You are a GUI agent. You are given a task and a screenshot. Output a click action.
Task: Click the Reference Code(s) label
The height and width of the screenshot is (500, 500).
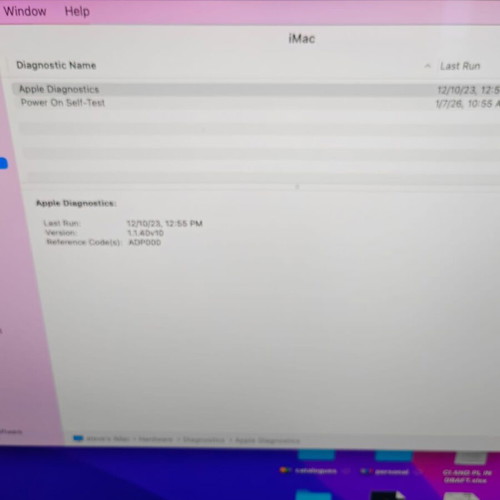click(x=83, y=242)
